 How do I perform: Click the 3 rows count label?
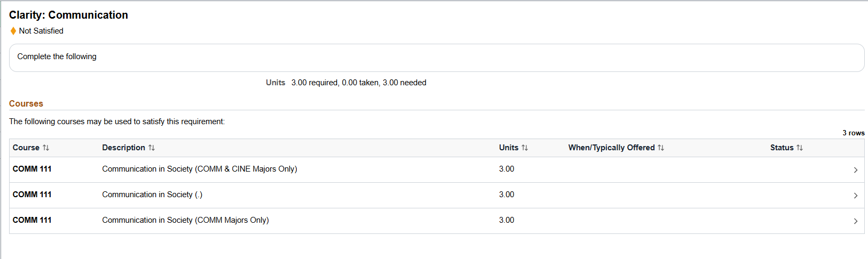coord(854,133)
